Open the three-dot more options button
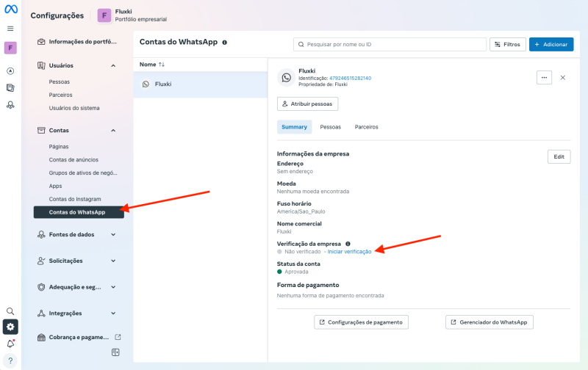The image size is (588, 370). (544, 77)
